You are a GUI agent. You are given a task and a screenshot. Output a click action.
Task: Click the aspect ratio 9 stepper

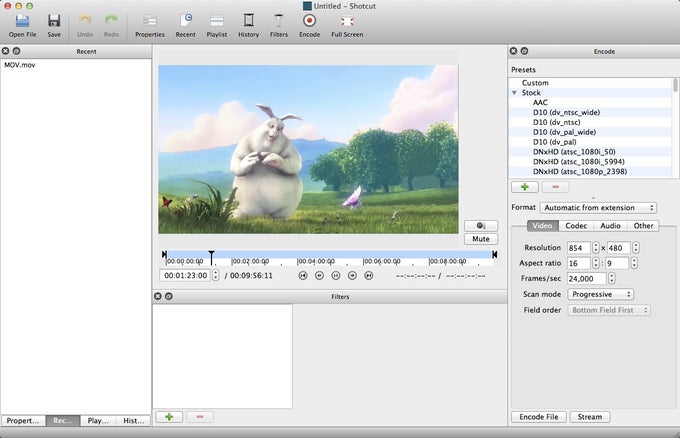[x=634, y=263]
